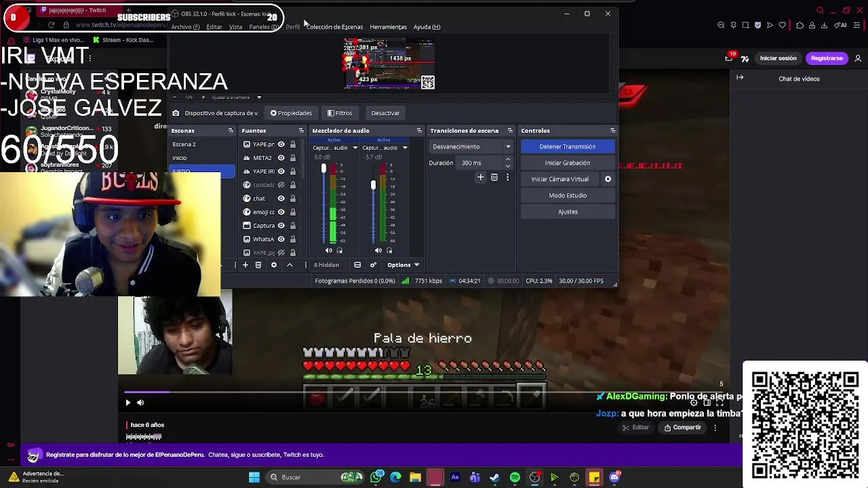Click the browser heart bookmarks icon
Screen dimensions: 868x488
point(782,26)
